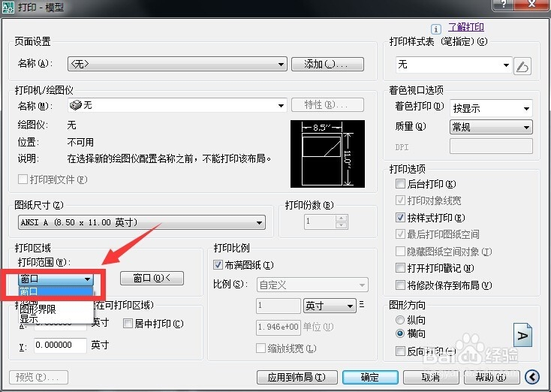Open the plot style table editor pencil icon
The height and width of the screenshot is (392, 551).
coord(522,66)
